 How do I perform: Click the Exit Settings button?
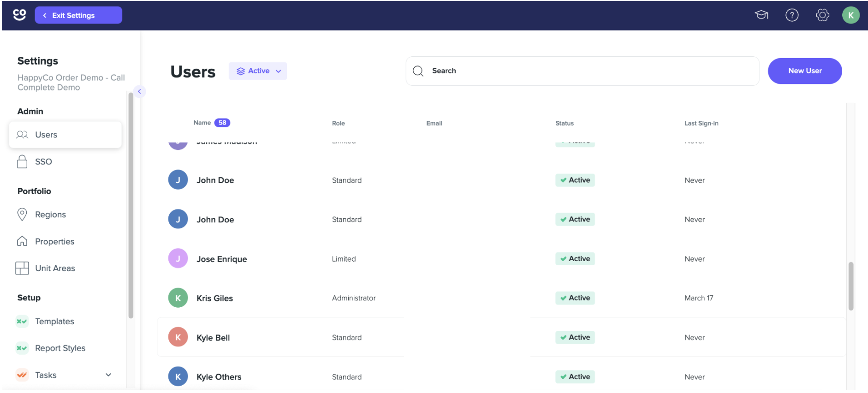[78, 15]
